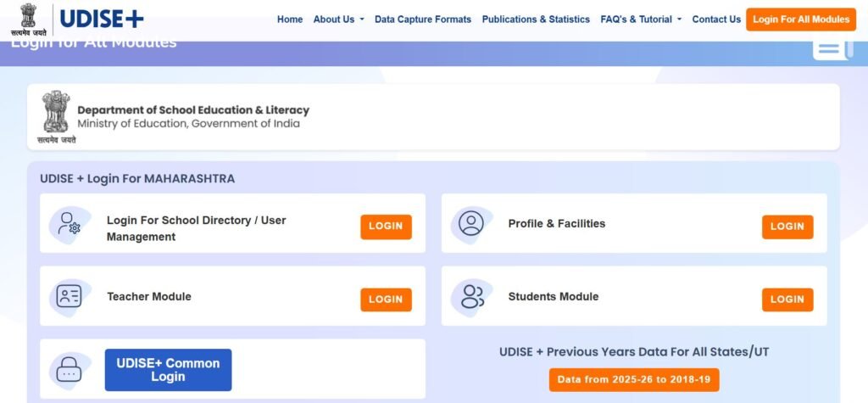
Task: Click LOGIN for Teacher Module
Action: 386,299
